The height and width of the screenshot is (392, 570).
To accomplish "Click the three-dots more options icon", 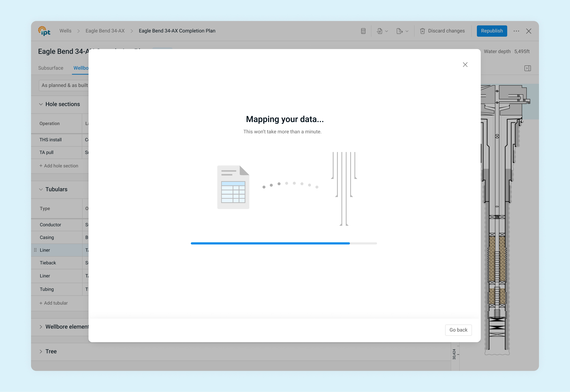I will click(x=516, y=31).
